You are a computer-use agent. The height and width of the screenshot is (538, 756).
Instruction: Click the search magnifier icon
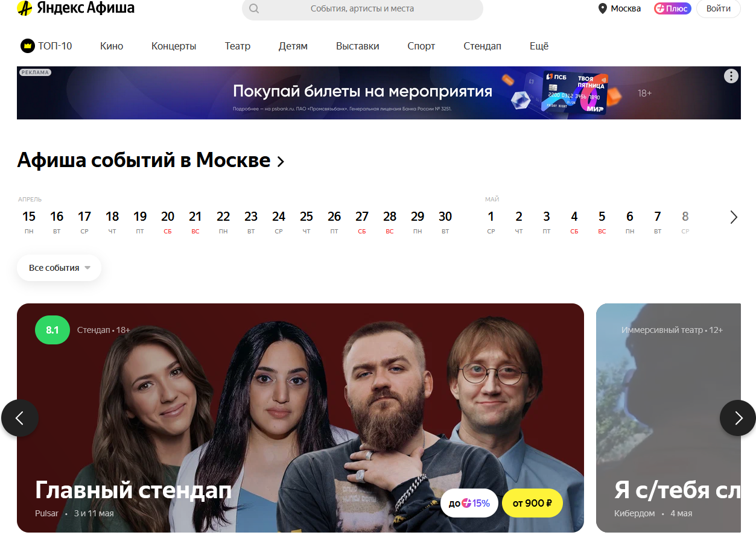coord(254,8)
